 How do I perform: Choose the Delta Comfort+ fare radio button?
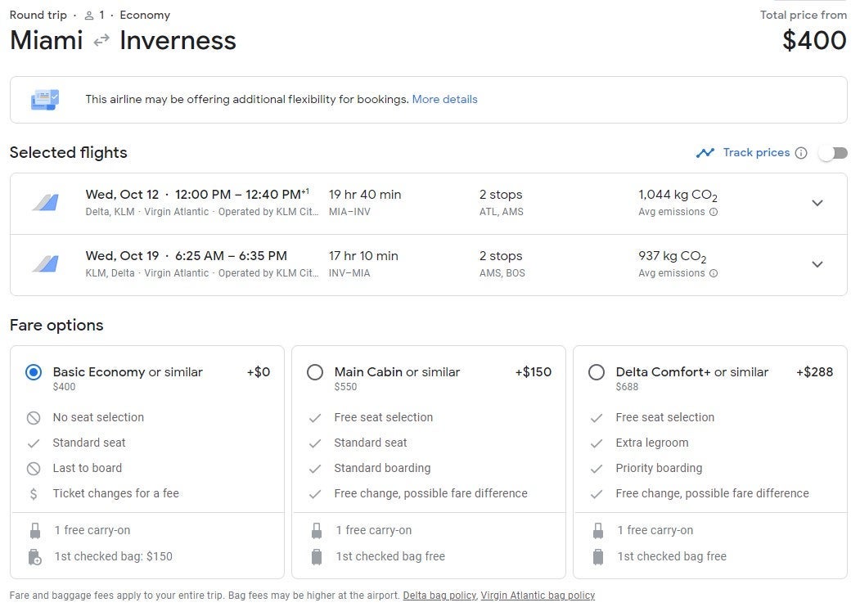pos(597,372)
